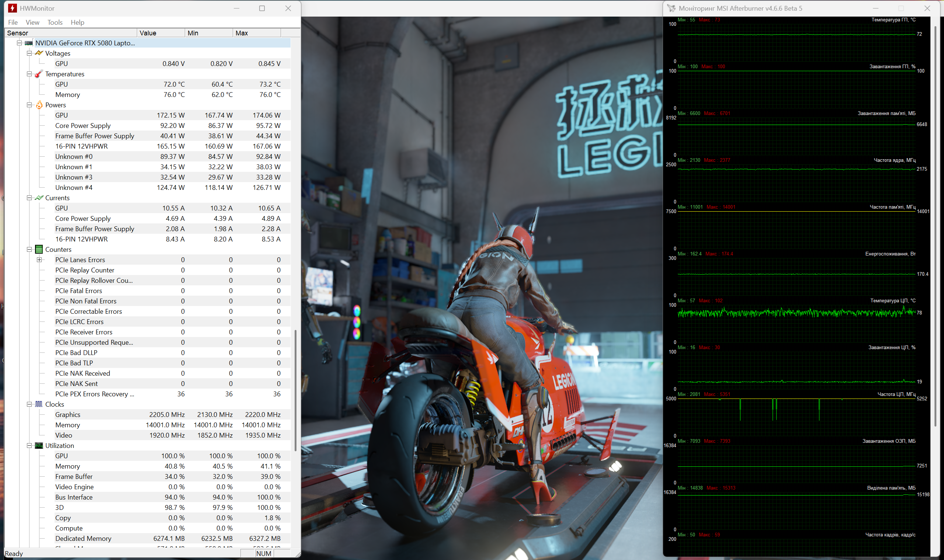
Task: Click the NVIDIA GeForce RTX 5080 GPU card icon
Action: 29,43
